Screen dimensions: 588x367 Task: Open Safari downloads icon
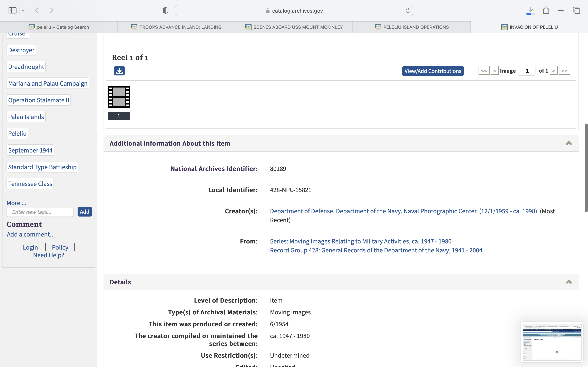click(x=531, y=10)
